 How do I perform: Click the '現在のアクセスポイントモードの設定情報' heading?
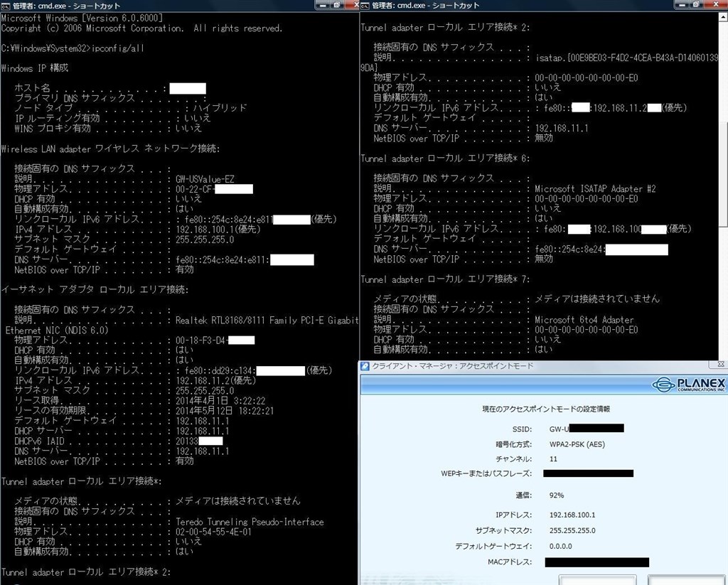click(x=546, y=409)
